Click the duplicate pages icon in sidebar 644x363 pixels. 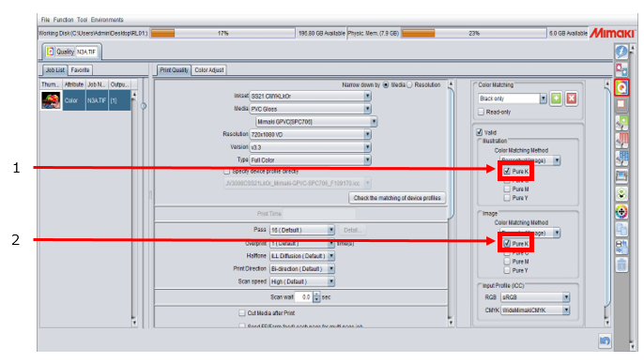pyautogui.click(x=621, y=229)
